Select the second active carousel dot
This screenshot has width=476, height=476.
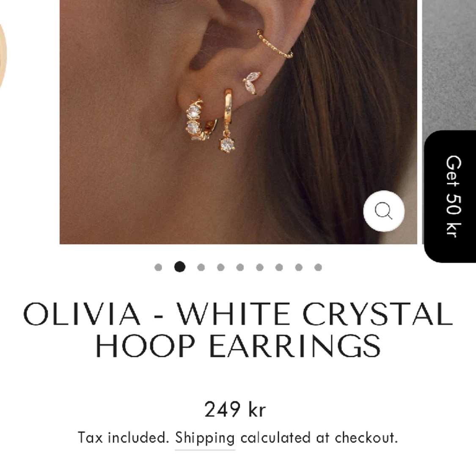tap(180, 267)
